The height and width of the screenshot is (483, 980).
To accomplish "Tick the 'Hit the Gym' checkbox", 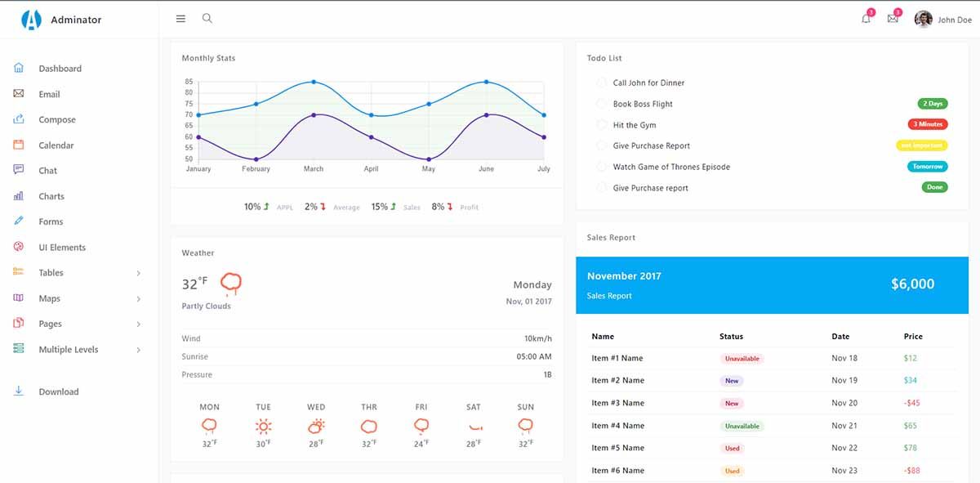I will [x=602, y=125].
